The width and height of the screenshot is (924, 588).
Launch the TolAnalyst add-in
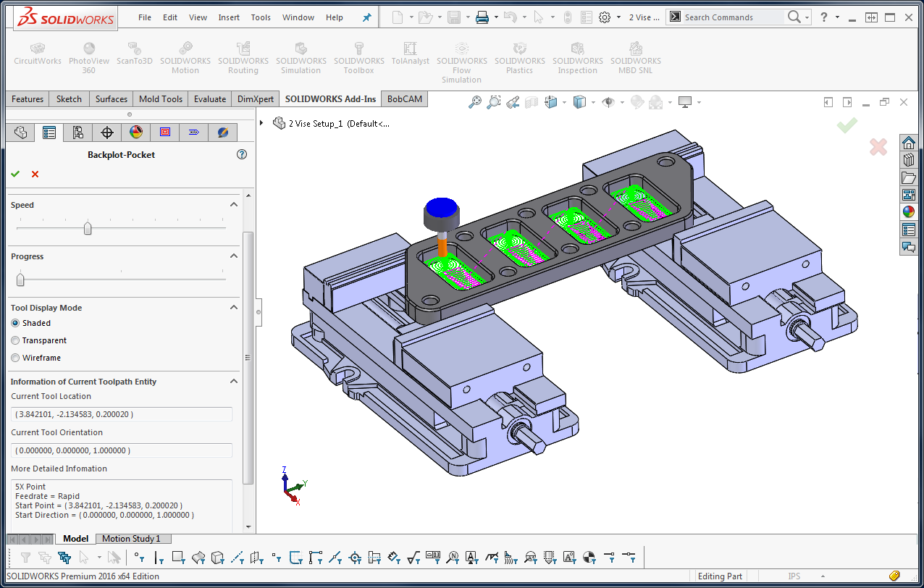tap(411, 55)
